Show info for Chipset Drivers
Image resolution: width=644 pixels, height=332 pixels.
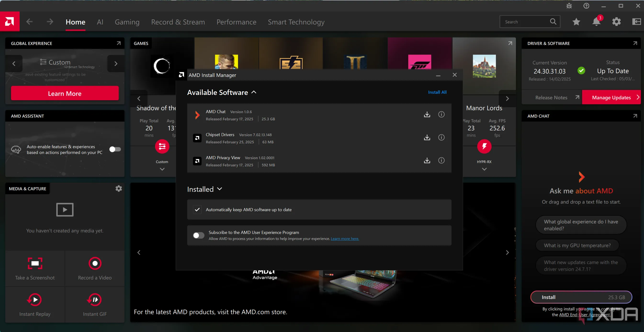441,137
